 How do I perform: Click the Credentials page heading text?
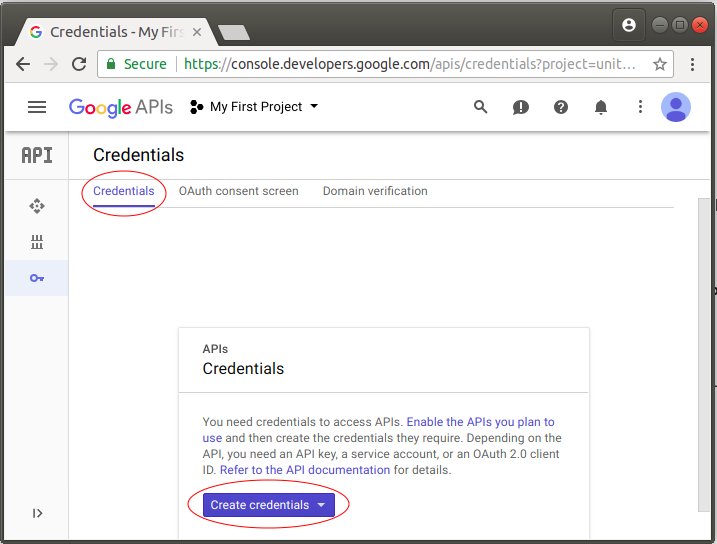139,155
